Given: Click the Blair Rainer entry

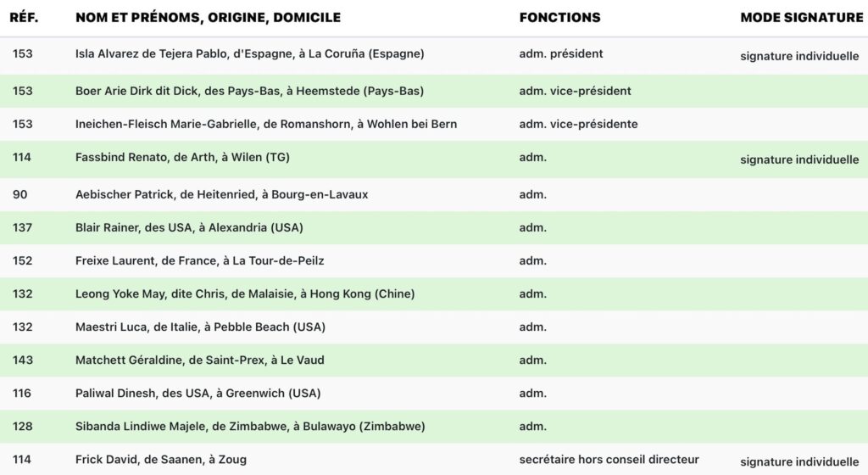Looking at the screenshot, I should tap(189, 227).
